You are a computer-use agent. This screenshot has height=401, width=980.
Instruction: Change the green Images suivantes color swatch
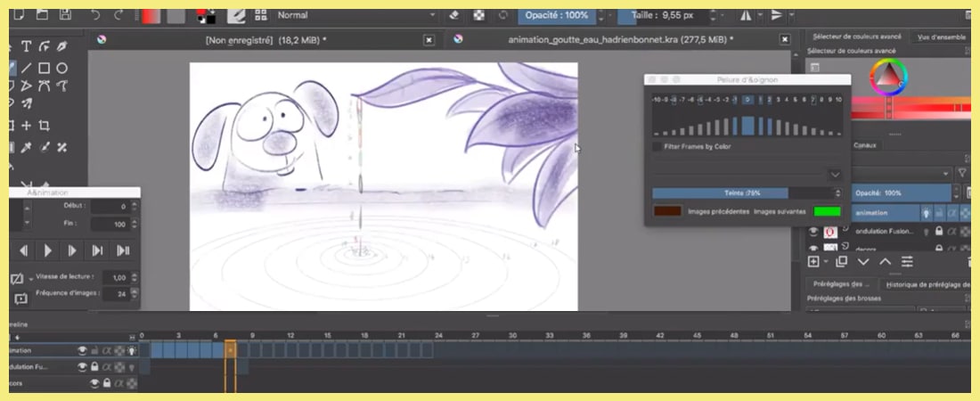click(827, 211)
